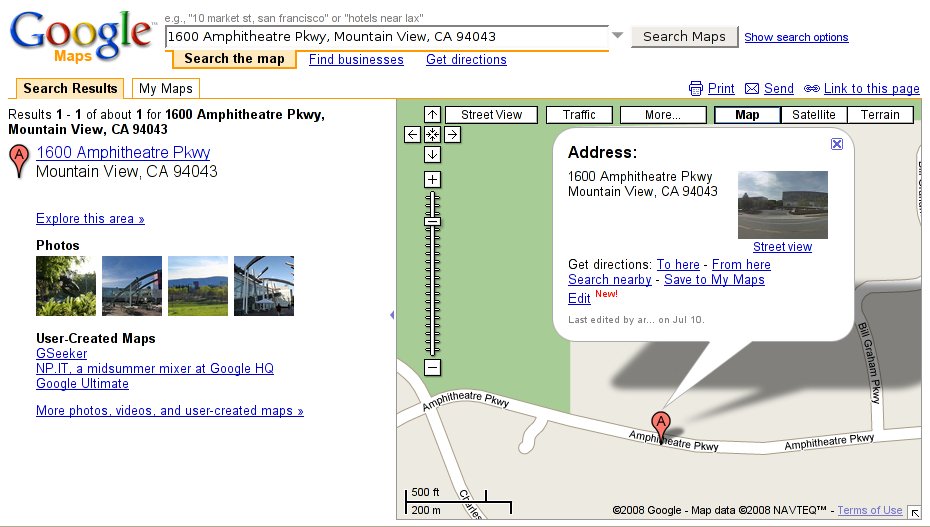Open the My Maps tab
Image resolution: width=930 pixels, height=527 pixels.
click(165, 88)
